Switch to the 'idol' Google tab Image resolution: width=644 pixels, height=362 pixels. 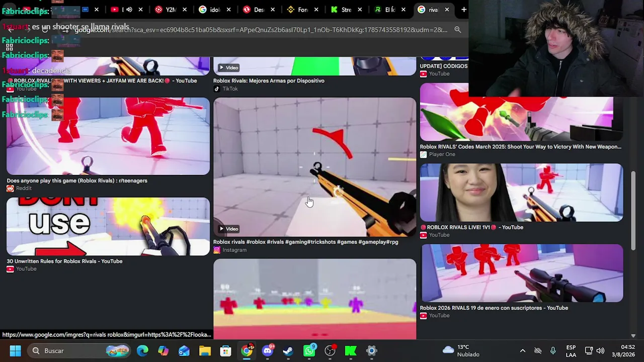210,10
